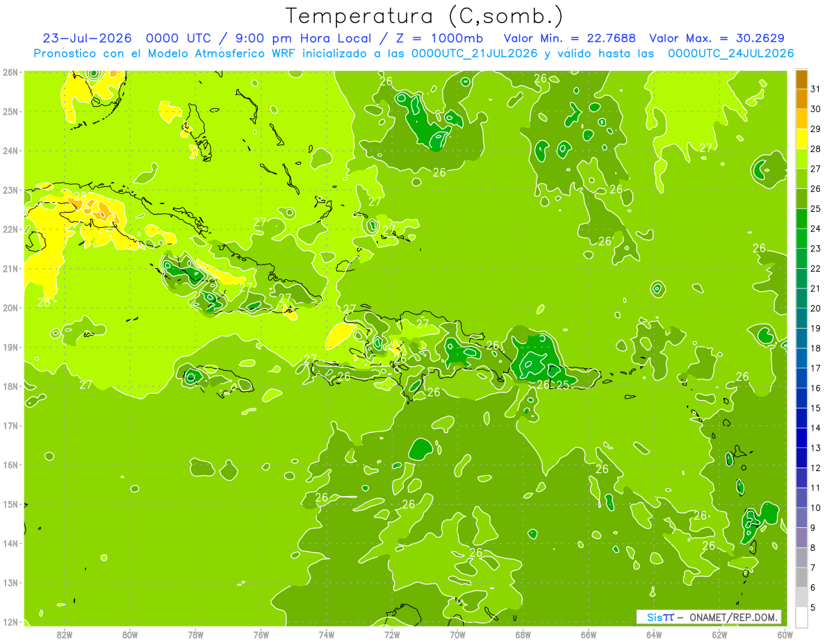Image resolution: width=834 pixels, height=644 pixels.
Task: Click the 9 degree purple legend swatch
Action: [x=801, y=518]
